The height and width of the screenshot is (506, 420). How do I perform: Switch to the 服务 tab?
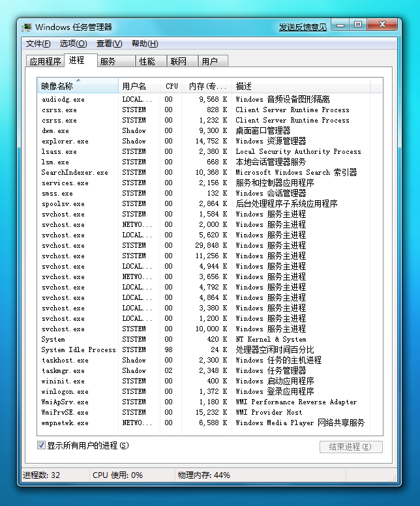pos(116,61)
